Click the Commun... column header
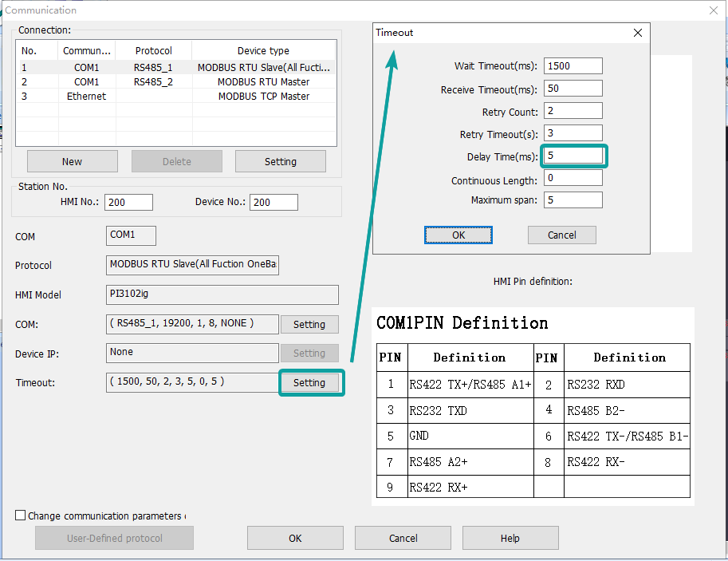Viewport: 728px width, 561px height. pos(87,50)
